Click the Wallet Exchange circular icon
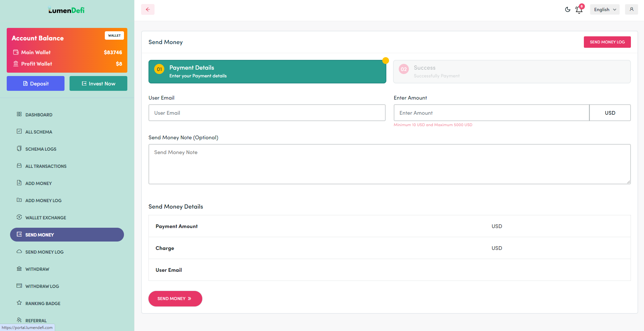The width and height of the screenshot is (644, 331). click(x=19, y=217)
